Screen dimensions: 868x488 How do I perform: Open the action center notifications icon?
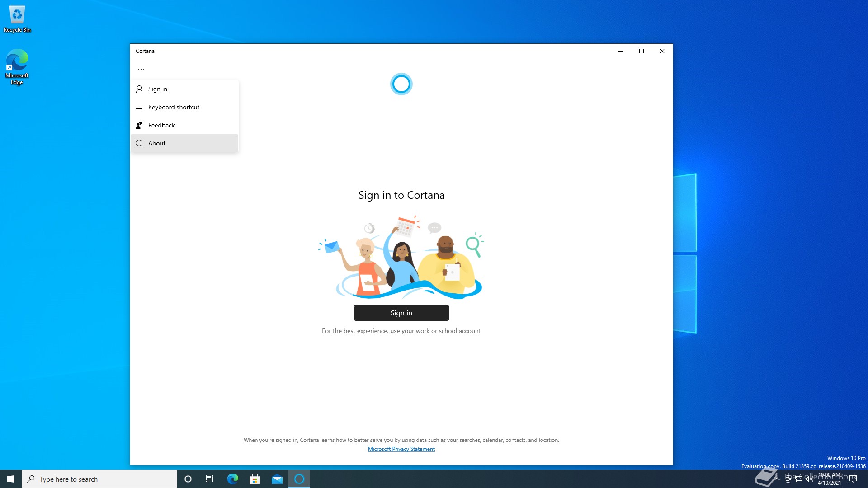coord(853,479)
